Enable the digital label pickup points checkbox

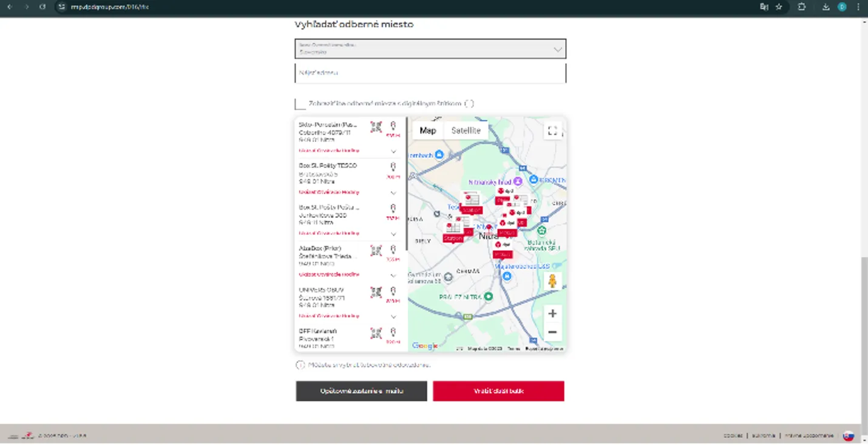300,104
